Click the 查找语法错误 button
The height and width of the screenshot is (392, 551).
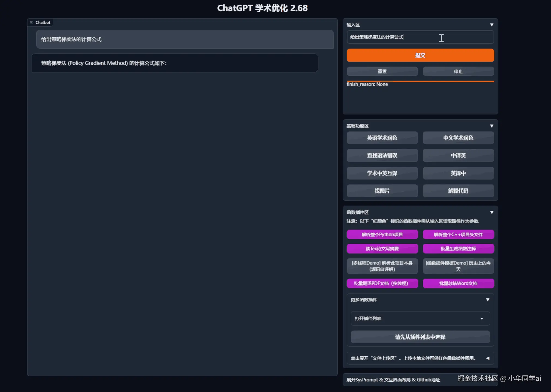[x=382, y=155]
